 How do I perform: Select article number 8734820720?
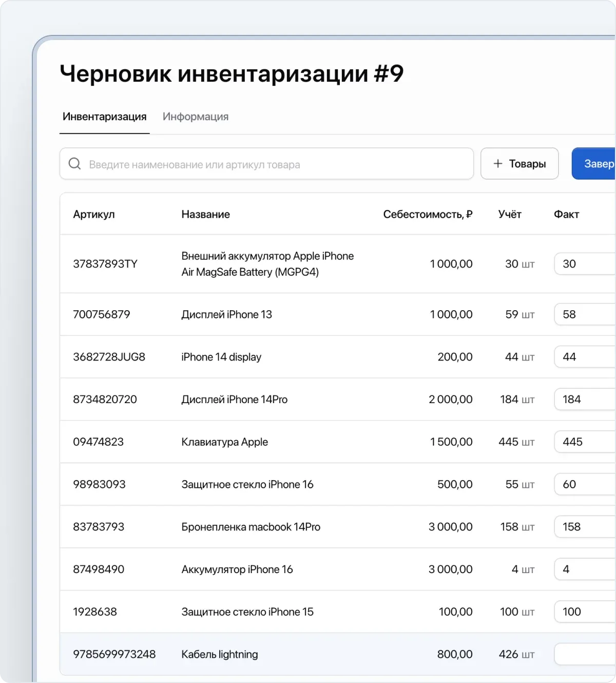point(105,400)
